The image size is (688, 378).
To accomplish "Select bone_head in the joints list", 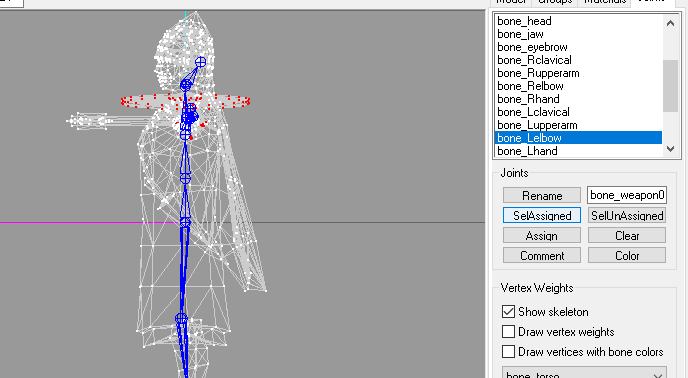I will (578, 21).
